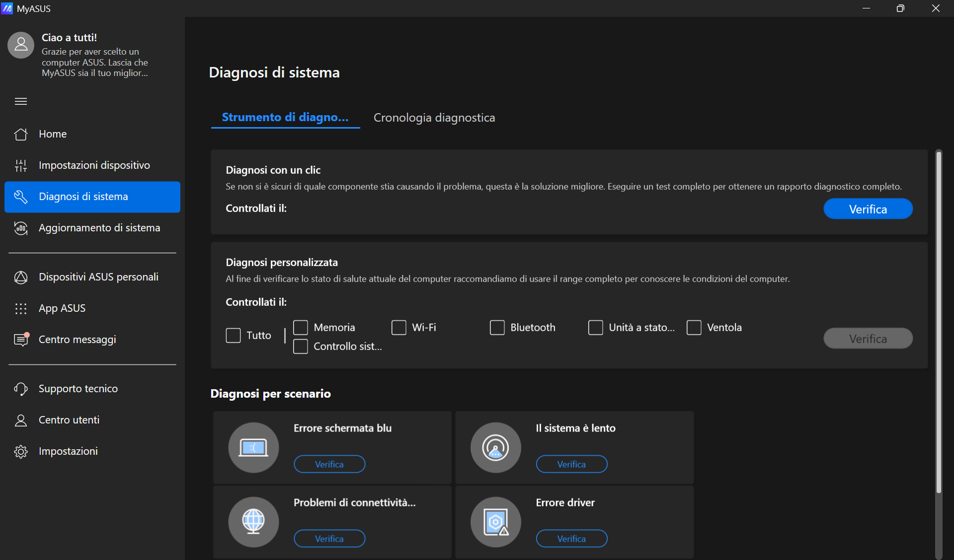Viewport: 954px width, 560px height.
Task: Open App ASUS in the sidebar
Action: pos(92,308)
